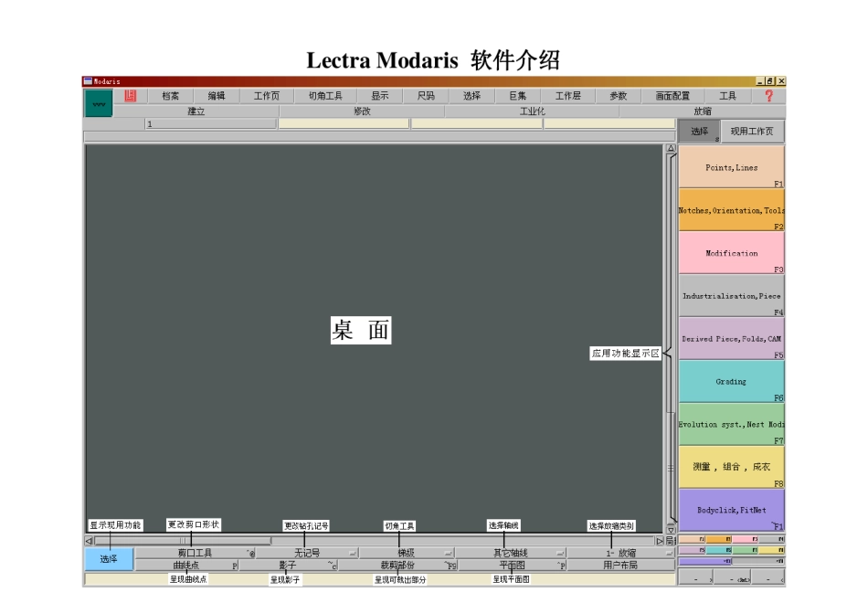Click the teal F6 mini swatch
The height and width of the screenshot is (614, 868).
coord(718,550)
